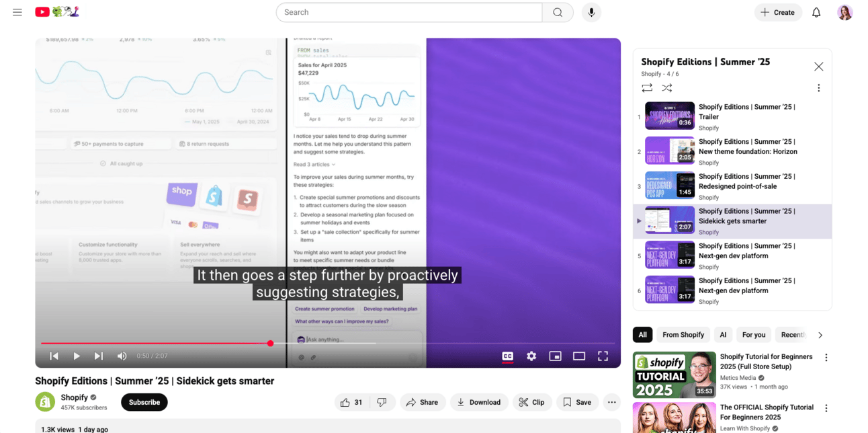Image resolution: width=868 pixels, height=433 pixels.
Task: Open the Learn With Shopify channel name
Action: pos(745,428)
